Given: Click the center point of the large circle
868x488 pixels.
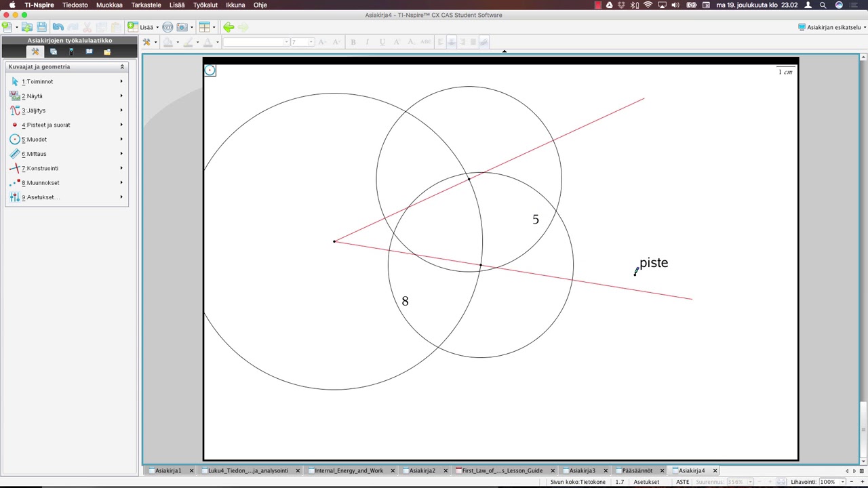Looking at the screenshot, I should [334, 241].
